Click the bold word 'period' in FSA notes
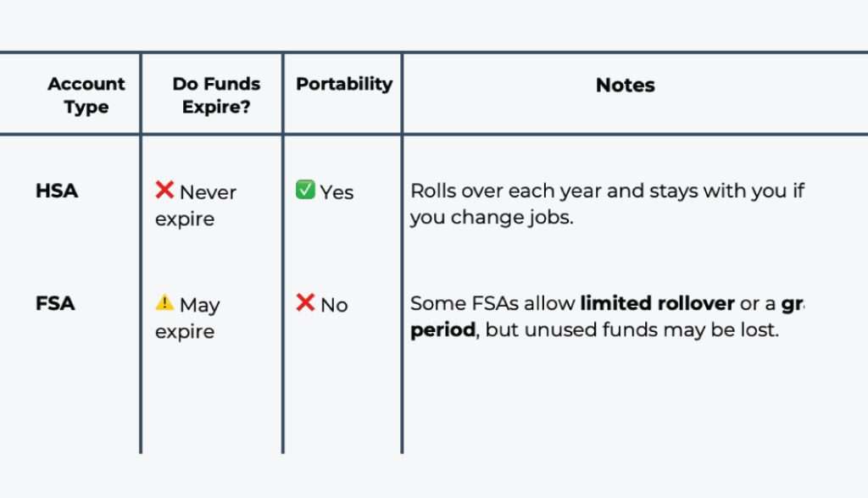 [442, 330]
